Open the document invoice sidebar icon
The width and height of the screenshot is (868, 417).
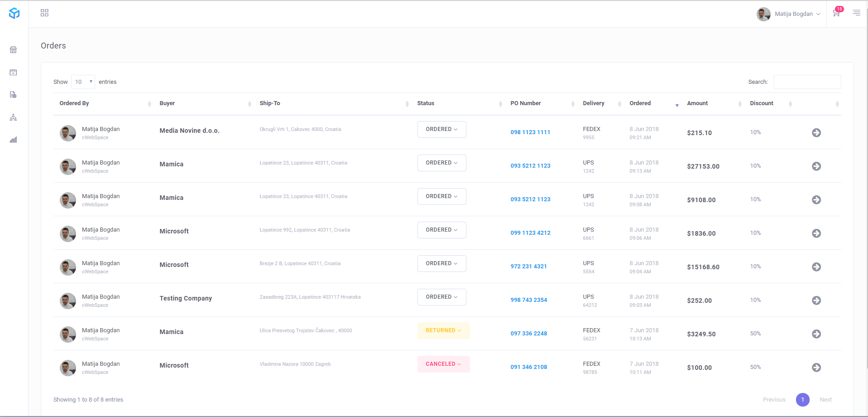(x=13, y=95)
